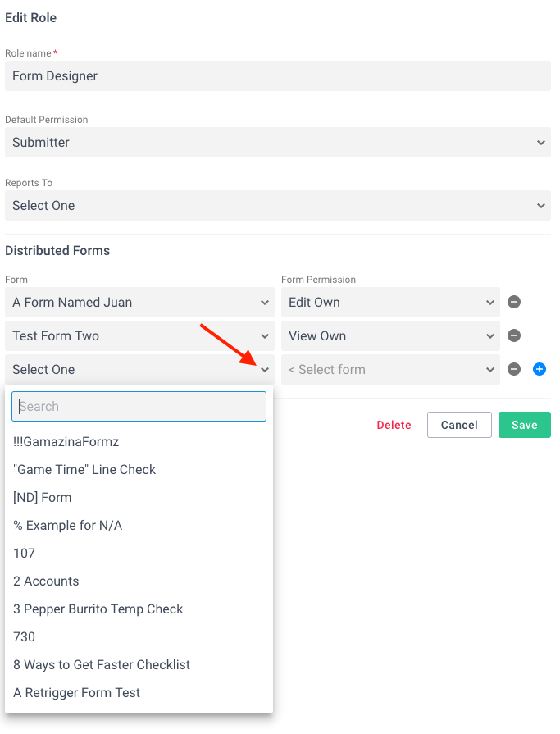560x734 pixels.
Task: Pick the 107 form option
Action: 139,554
